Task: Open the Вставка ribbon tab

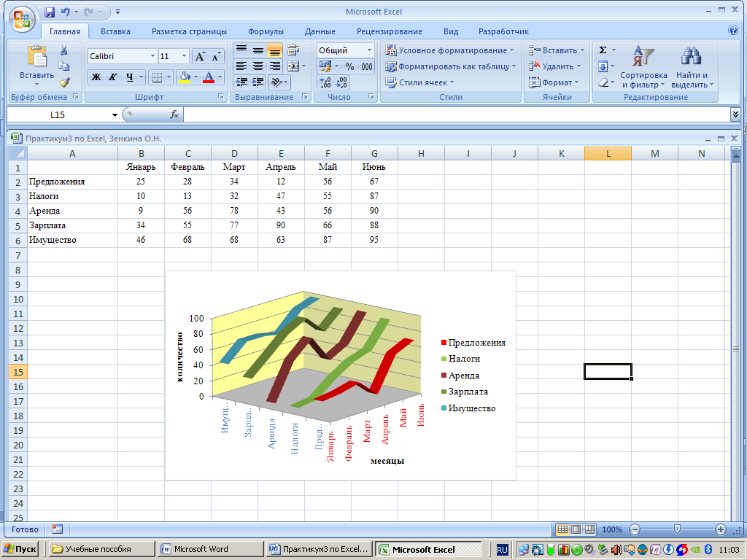Action: pyautogui.click(x=115, y=31)
